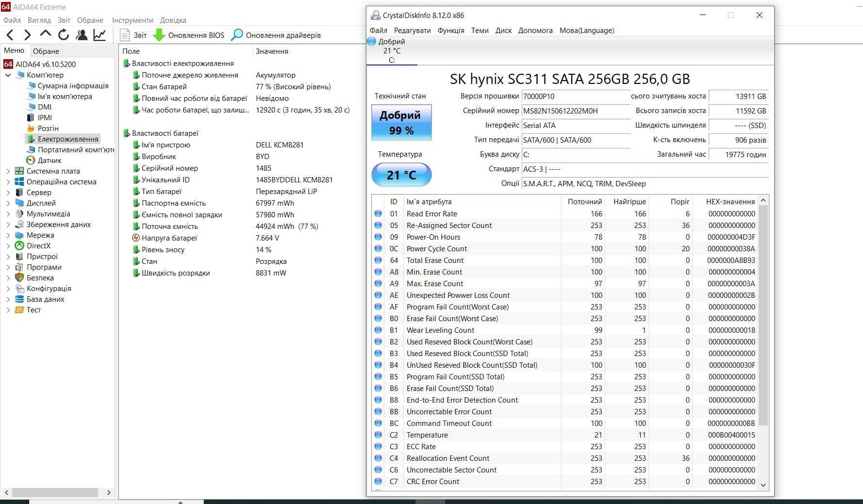The width and height of the screenshot is (863, 504).
Task: Select Електроживлення tree item
Action: [x=68, y=139]
